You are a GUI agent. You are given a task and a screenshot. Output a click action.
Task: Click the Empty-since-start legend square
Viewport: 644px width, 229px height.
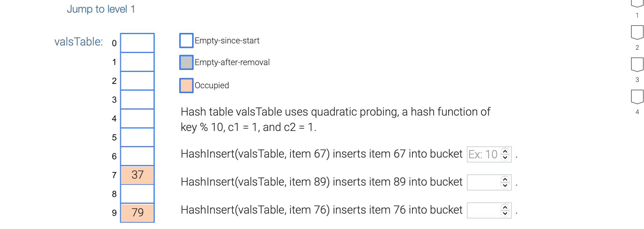[x=186, y=40]
